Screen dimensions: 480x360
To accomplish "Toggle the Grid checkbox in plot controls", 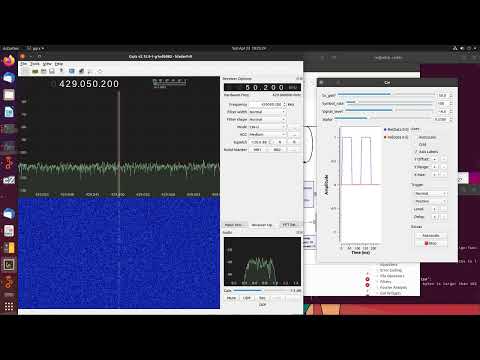I will point(421,144).
